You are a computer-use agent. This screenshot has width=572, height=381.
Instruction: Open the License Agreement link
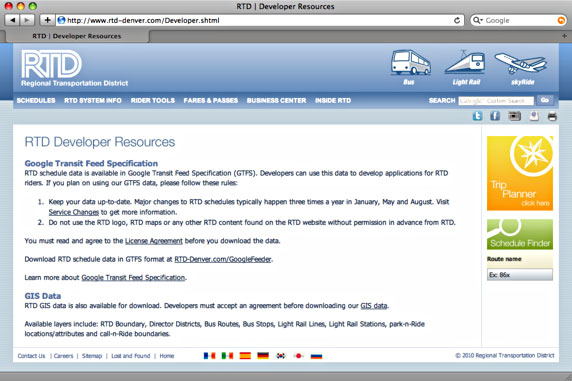coord(154,241)
